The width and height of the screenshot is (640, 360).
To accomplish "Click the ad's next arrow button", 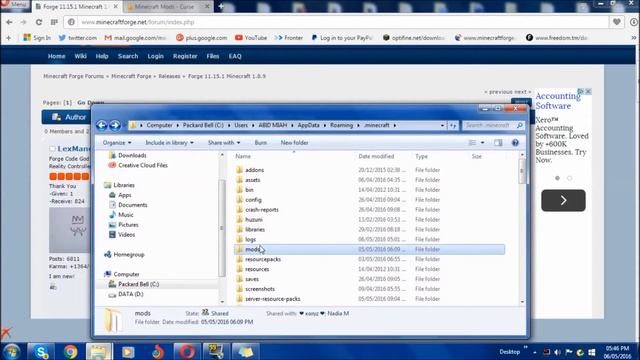I will pos(563,200).
